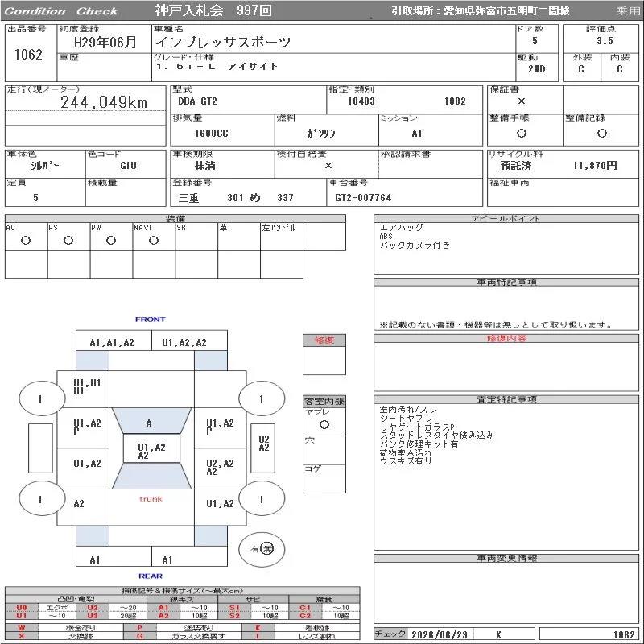The width and height of the screenshot is (644, 644).
Task: Select first registration H29年06月
Action: tap(105, 42)
